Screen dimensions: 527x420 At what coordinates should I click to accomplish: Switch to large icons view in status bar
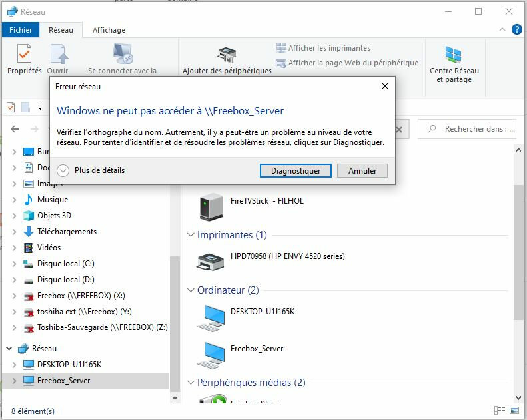click(x=514, y=410)
